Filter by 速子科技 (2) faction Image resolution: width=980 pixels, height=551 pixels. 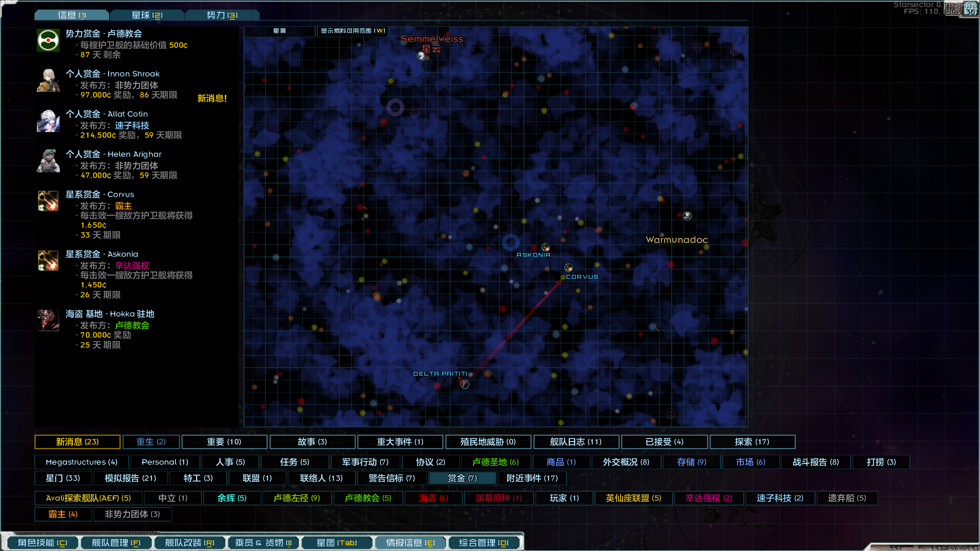point(780,498)
